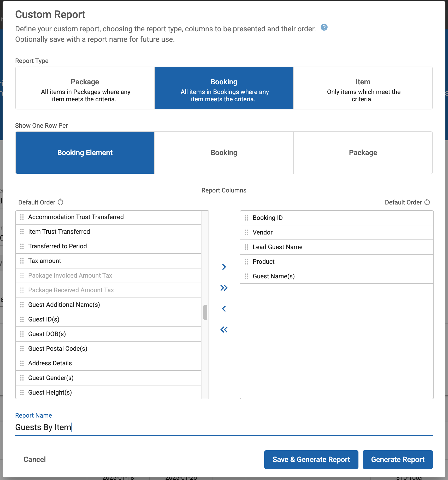The height and width of the screenshot is (480, 448).
Task: Click drag handle next to Tax amount
Action: click(22, 261)
